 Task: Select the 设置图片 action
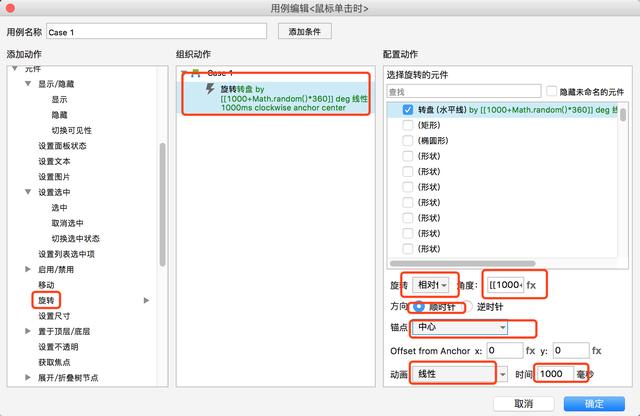[x=54, y=177]
